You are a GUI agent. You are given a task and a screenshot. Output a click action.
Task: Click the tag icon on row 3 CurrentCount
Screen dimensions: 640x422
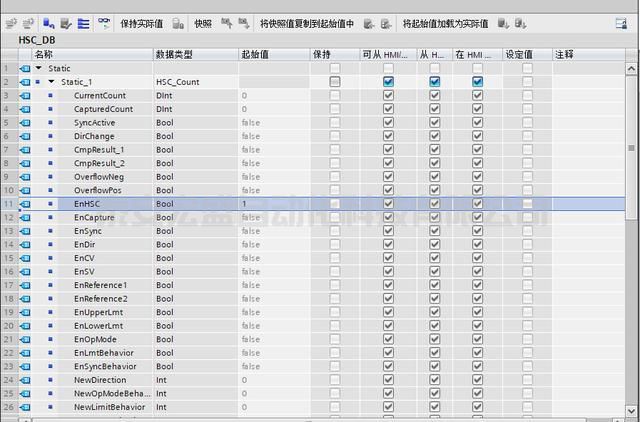coord(25,95)
